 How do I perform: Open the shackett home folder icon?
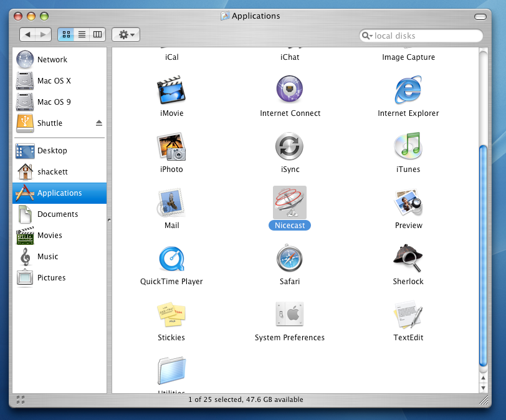pos(25,171)
